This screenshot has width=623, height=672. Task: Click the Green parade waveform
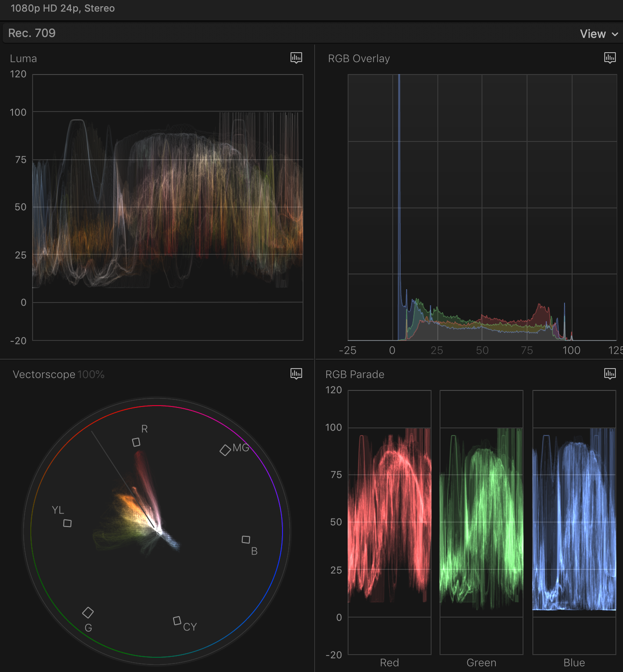[x=482, y=523]
